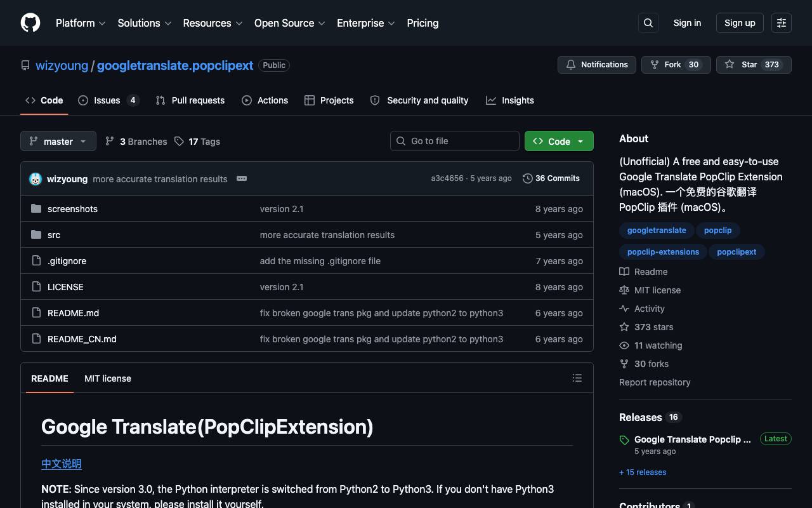812x508 pixels.
Task: Open the popclip topic tag
Action: coord(718,231)
